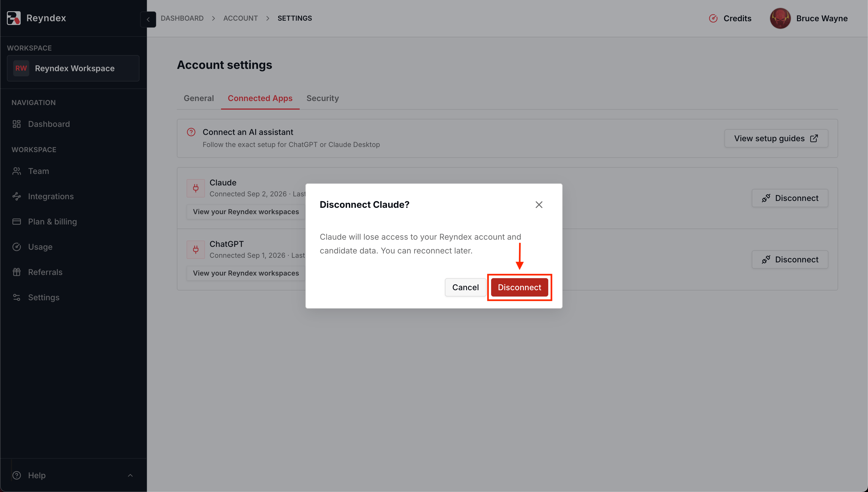868x492 pixels.
Task: Click Disconnect text in the ChatGPT row
Action: 796,259
